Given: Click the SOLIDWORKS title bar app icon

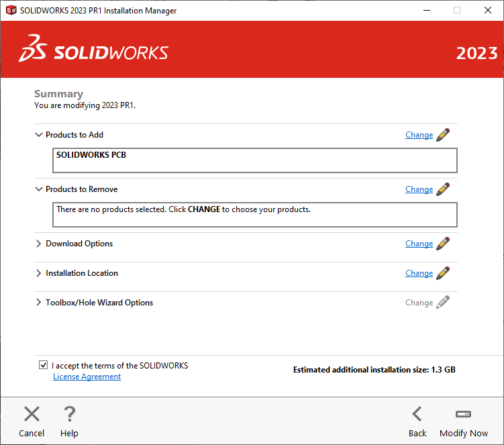Looking at the screenshot, I should 11,10.
